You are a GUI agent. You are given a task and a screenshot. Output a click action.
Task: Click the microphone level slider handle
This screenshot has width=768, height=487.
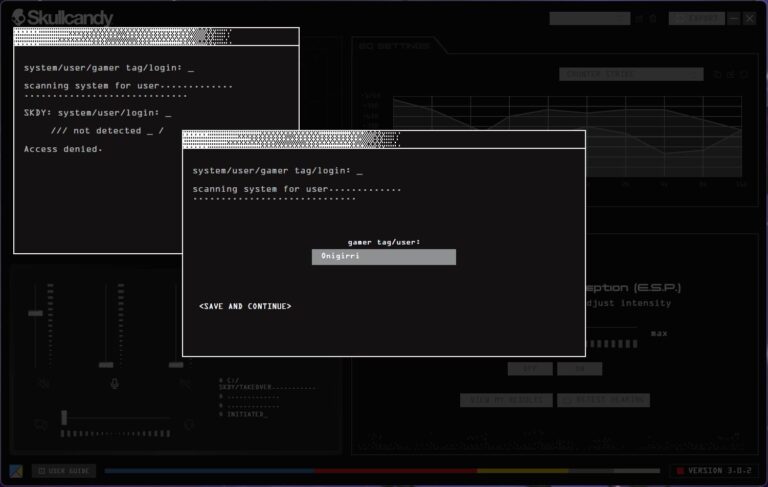[x=106, y=364]
